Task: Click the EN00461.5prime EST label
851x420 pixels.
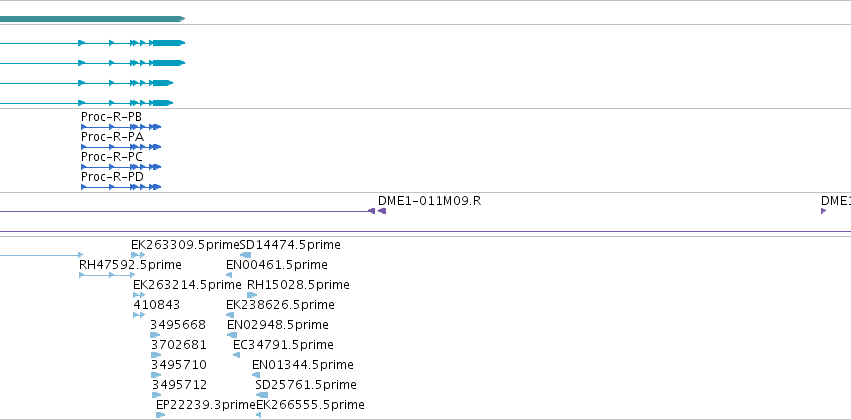Action: [277, 265]
